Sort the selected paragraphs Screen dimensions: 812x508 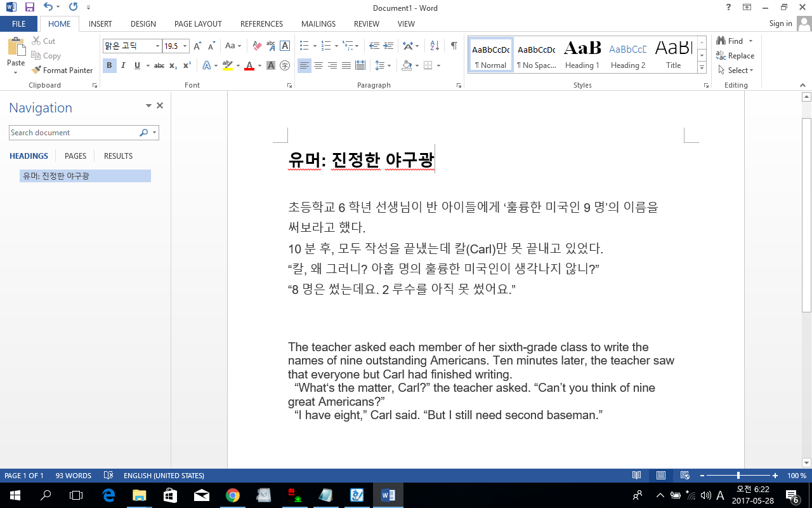pyautogui.click(x=435, y=46)
